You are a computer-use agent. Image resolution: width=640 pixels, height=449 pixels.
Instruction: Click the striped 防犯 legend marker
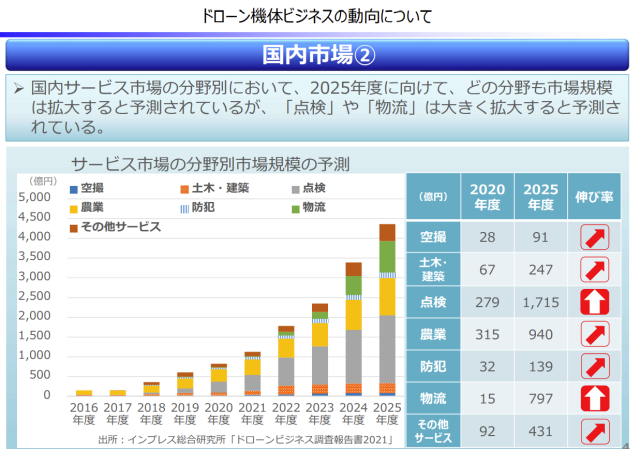tap(184, 209)
